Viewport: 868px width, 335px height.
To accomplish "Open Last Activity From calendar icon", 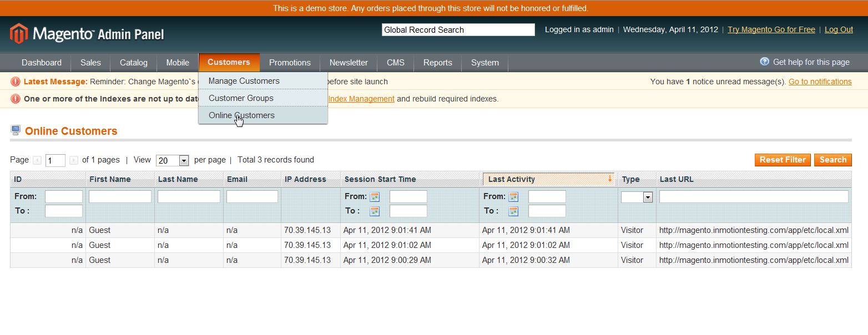I will click(x=513, y=197).
